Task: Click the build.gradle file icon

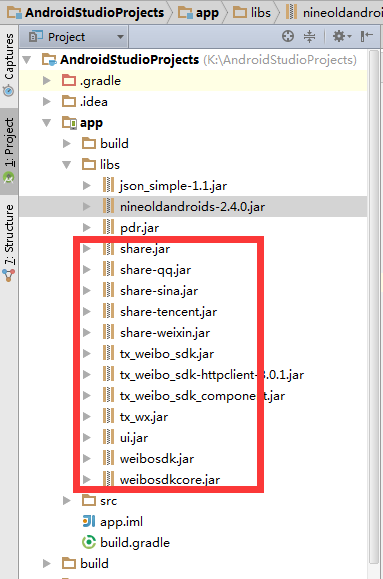Action: 89,542
